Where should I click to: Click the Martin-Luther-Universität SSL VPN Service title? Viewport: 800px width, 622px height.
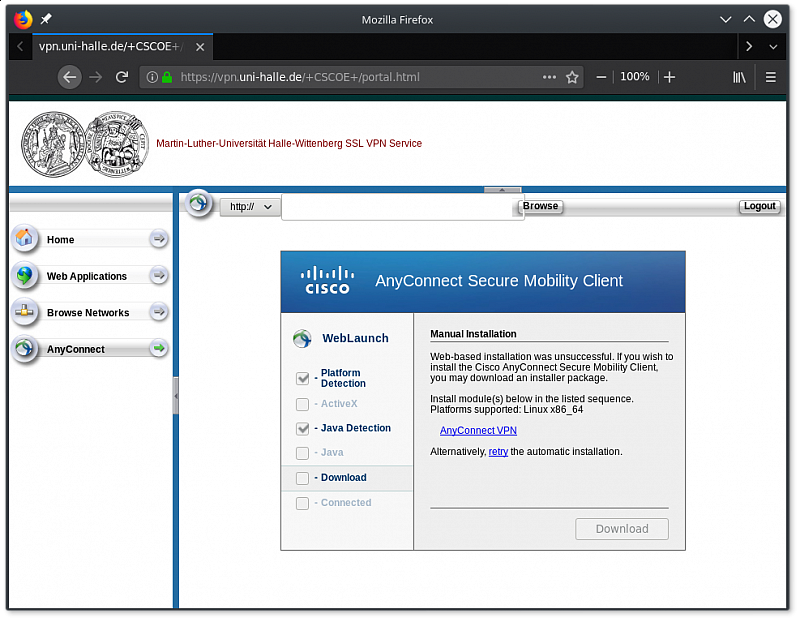pyautogui.click(x=289, y=144)
